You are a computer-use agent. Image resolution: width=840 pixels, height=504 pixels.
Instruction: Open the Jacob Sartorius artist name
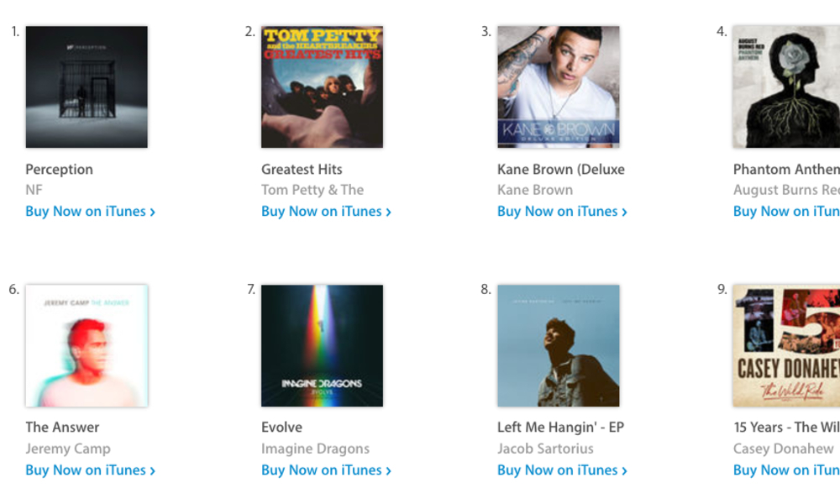545,449
